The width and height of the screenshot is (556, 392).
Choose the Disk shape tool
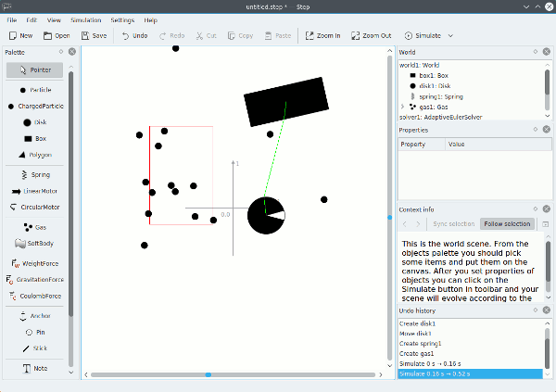(34, 122)
